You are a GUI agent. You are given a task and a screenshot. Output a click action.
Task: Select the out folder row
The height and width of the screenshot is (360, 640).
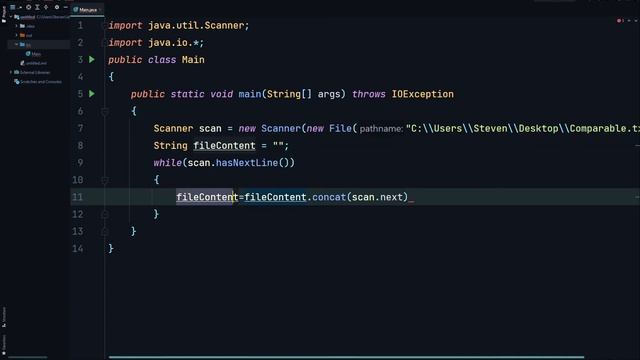(39, 35)
